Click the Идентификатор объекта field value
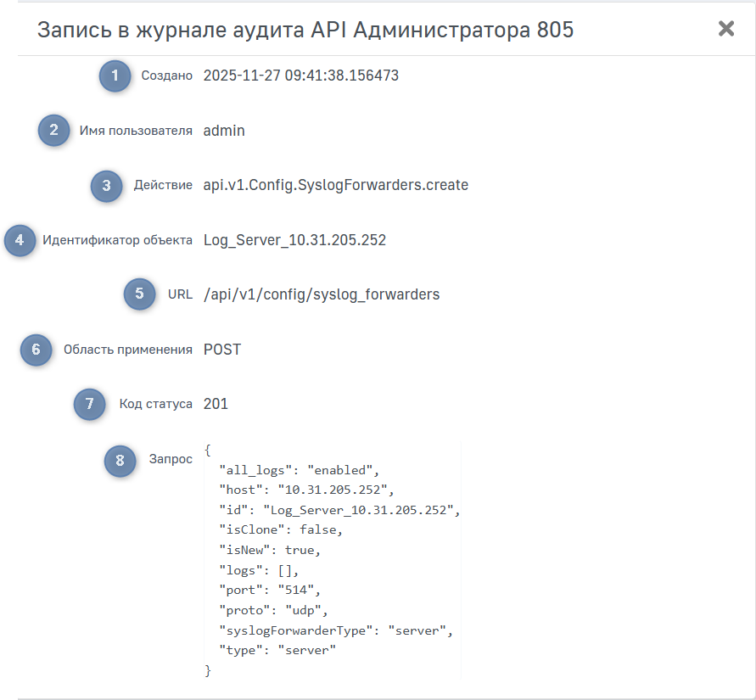 294,240
